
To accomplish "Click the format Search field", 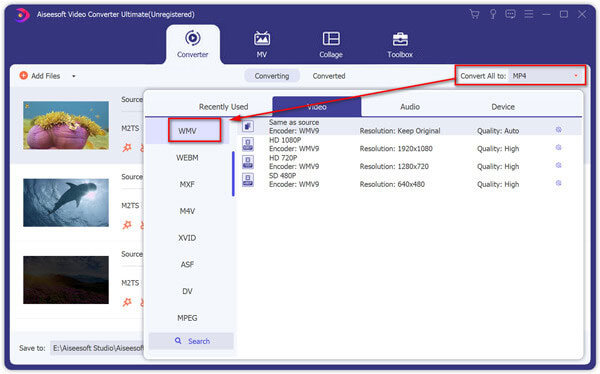I will pyautogui.click(x=191, y=341).
